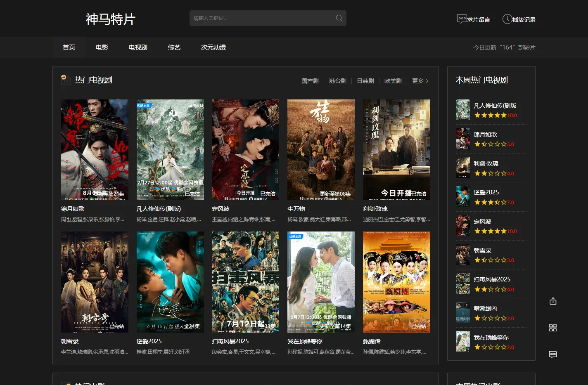Open 我在顶峰等你 poster
Image resolution: width=588 pixels, height=385 pixels.
pos(321,282)
